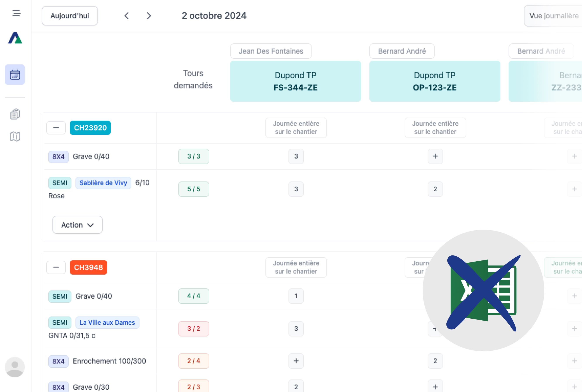Collapse the CH3948 chantier section
The image size is (582, 392).
[x=56, y=267]
